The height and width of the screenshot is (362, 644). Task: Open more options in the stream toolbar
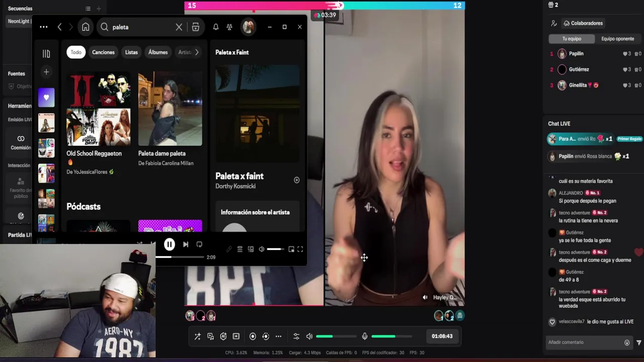pyautogui.click(x=278, y=336)
